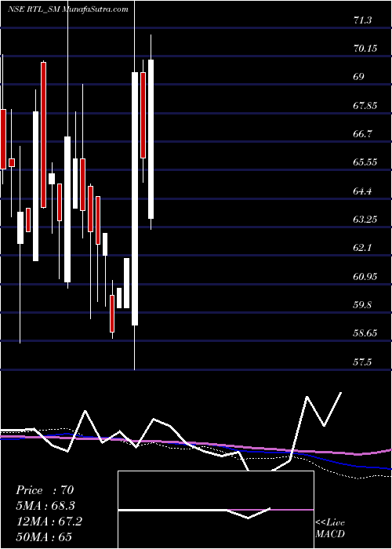This screenshot has height=549, width=392.
Task: Click the 71.3 price axis label
Action: point(362,20)
